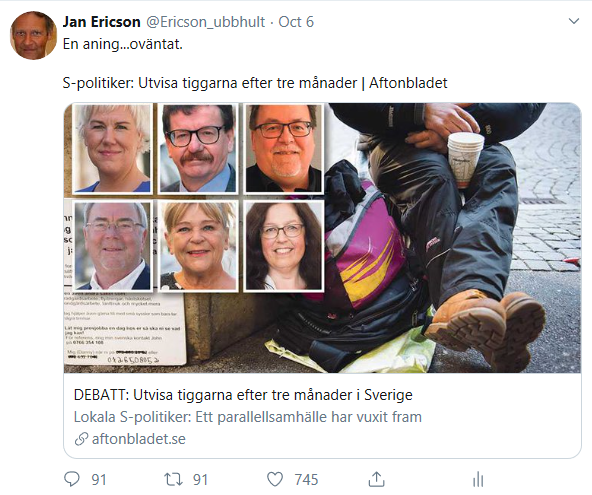Click the tweet text 'En aning...oväntat.'
The height and width of the screenshot is (495, 592).
click(123, 44)
